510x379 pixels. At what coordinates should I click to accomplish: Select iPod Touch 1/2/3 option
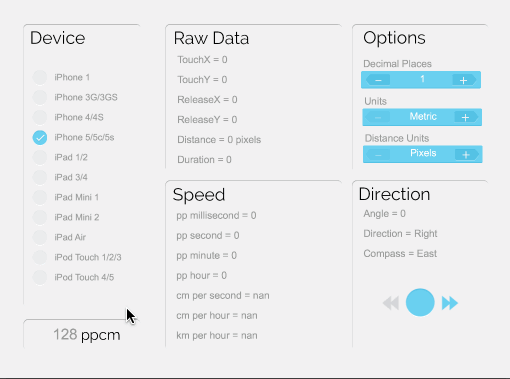40,257
